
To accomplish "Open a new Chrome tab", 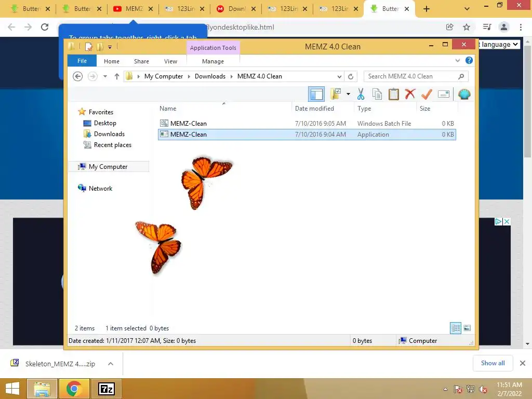I will 426,9.
